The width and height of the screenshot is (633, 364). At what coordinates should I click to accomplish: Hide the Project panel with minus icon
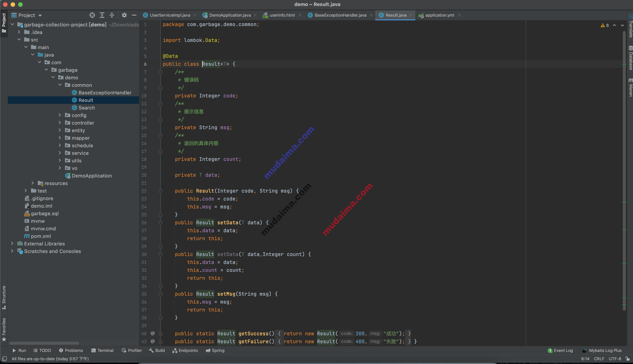(134, 15)
